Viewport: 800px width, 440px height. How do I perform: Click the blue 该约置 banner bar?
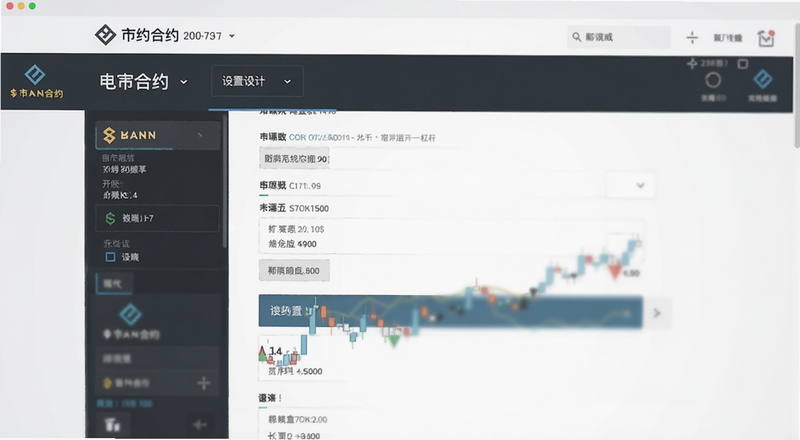click(x=451, y=311)
